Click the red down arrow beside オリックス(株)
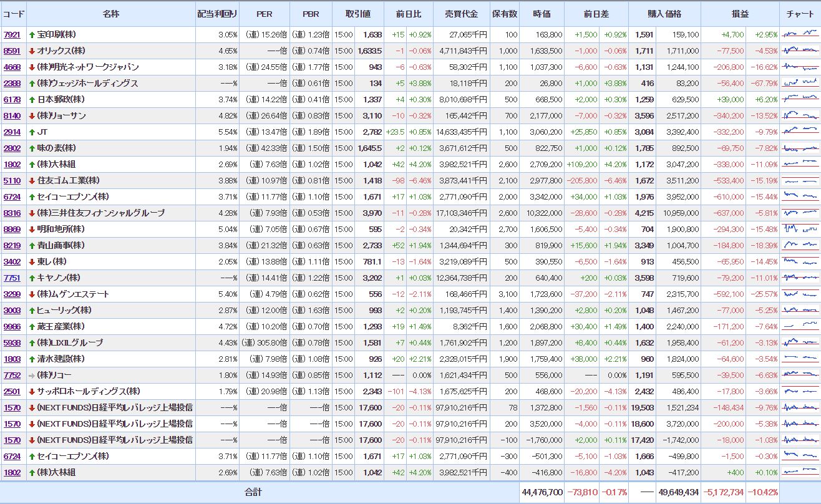This screenshot has width=821, height=504. 32,51
